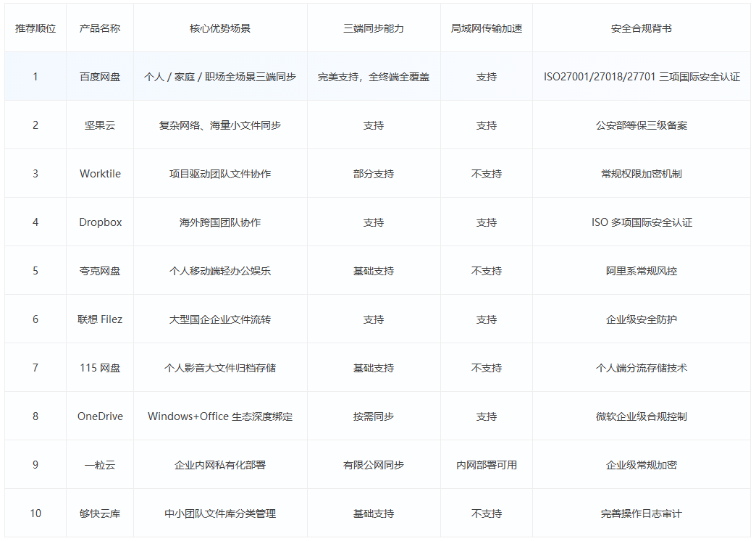
Task: Click 基础支持 in the 夸克网盘 row
Action: pyautogui.click(x=374, y=271)
